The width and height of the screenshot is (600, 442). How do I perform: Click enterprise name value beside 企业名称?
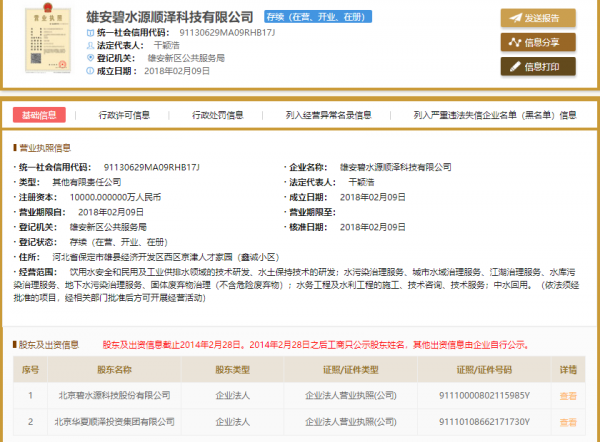pyautogui.click(x=396, y=167)
